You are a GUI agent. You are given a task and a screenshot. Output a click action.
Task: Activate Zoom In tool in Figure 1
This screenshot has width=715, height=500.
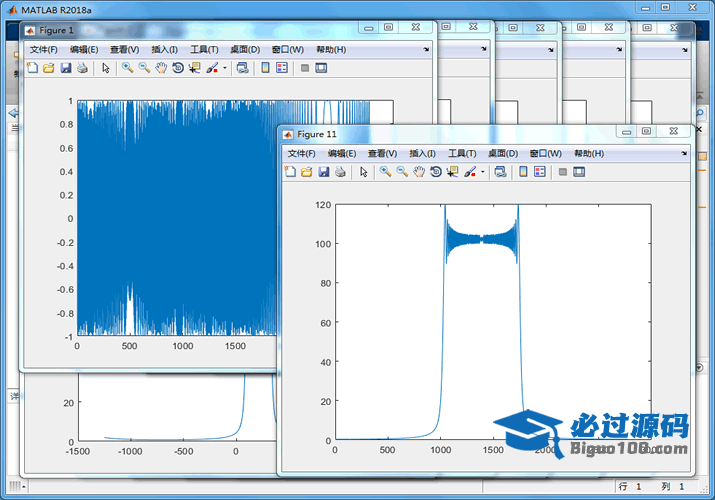click(128, 68)
